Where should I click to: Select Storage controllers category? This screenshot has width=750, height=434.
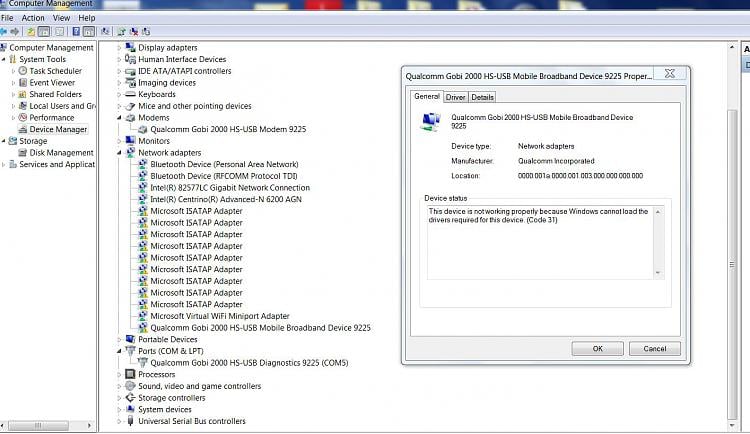(172, 398)
